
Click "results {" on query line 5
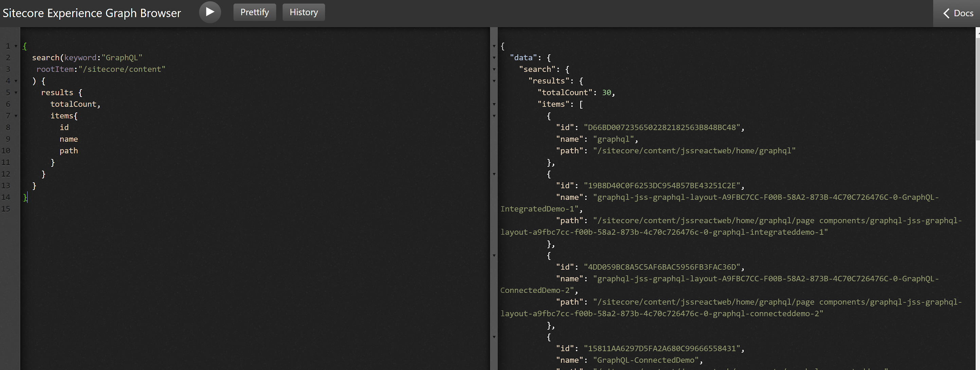pos(61,92)
